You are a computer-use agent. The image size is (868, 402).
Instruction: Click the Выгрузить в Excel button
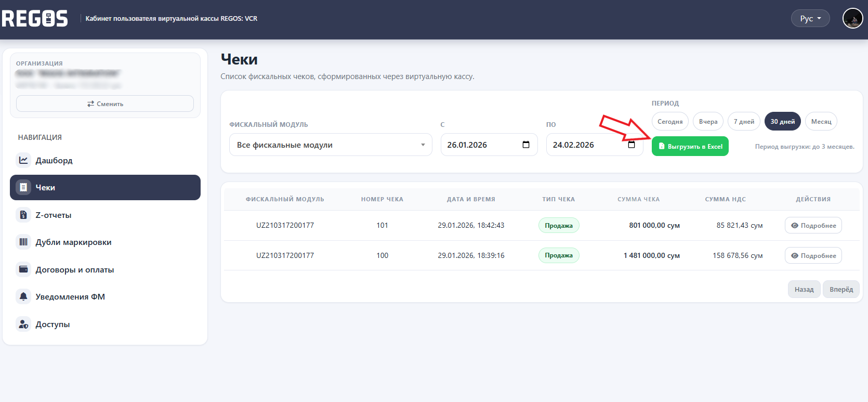pyautogui.click(x=690, y=147)
